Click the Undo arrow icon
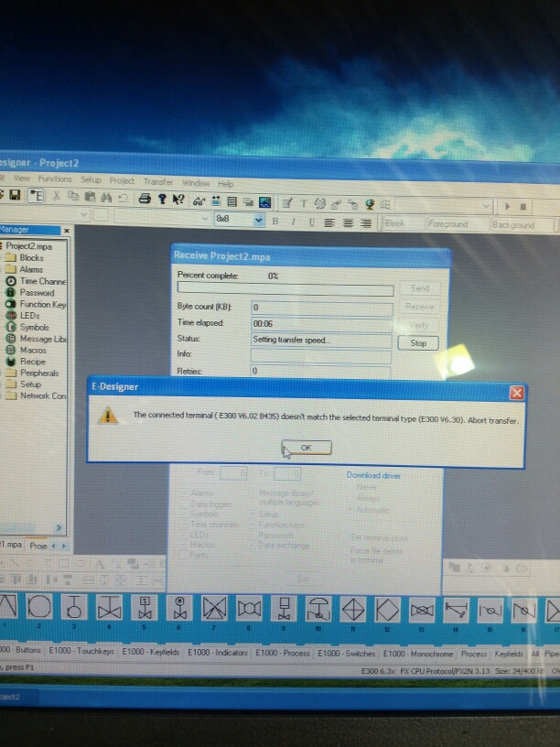This screenshot has height=747, width=560. tap(123, 197)
